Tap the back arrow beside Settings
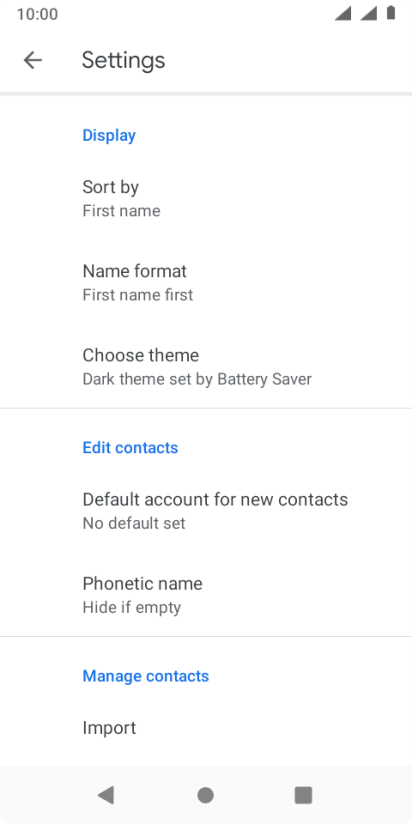The height and width of the screenshot is (824, 412). coord(33,60)
